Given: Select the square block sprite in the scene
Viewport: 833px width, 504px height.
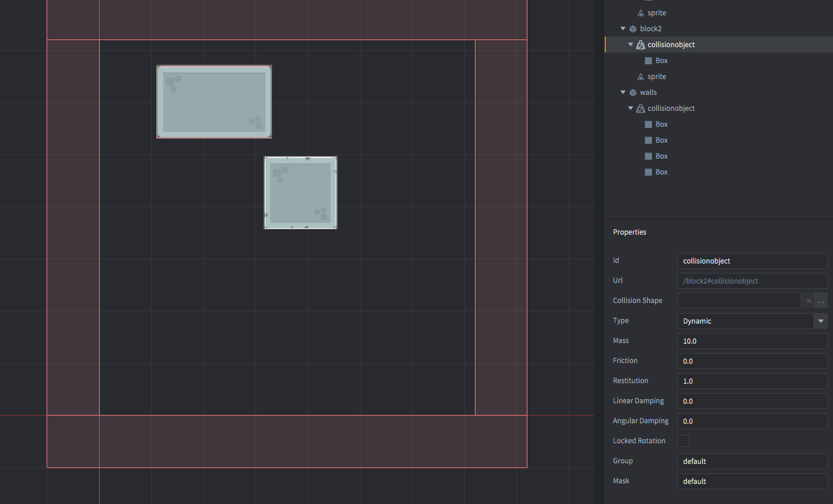Looking at the screenshot, I should click(301, 193).
